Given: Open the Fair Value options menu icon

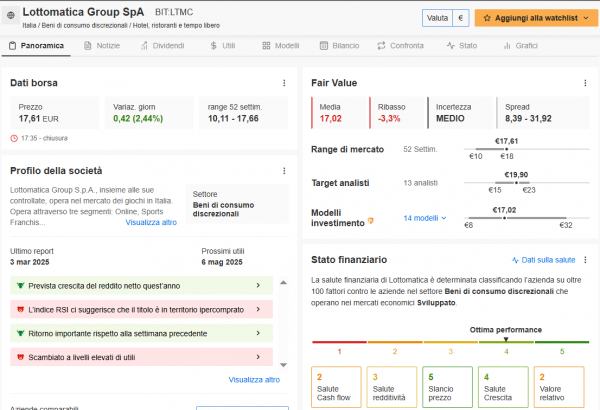Looking at the screenshot, I should click(585, 83).
